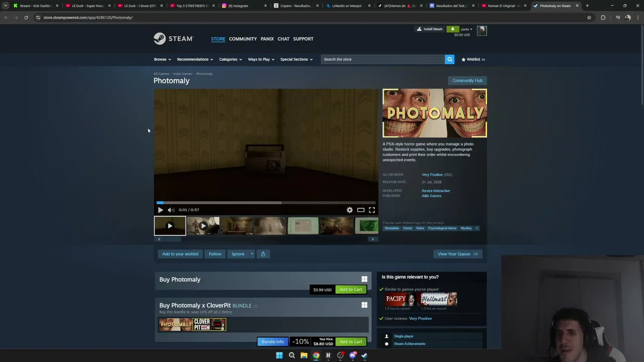
Task: Open the Steam app from the taskbar
Action: click(364, 355)
